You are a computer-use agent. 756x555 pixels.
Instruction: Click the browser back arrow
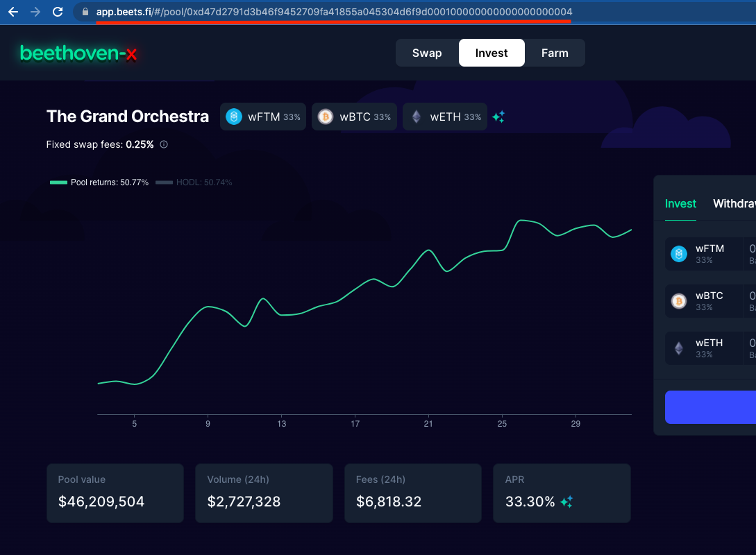click(x=13, y=12)
